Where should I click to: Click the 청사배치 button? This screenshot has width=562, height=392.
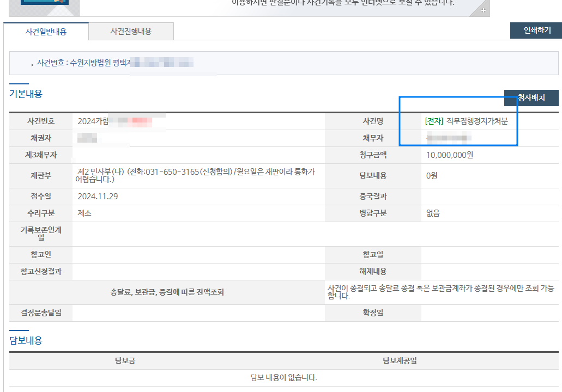coord(531,98)
